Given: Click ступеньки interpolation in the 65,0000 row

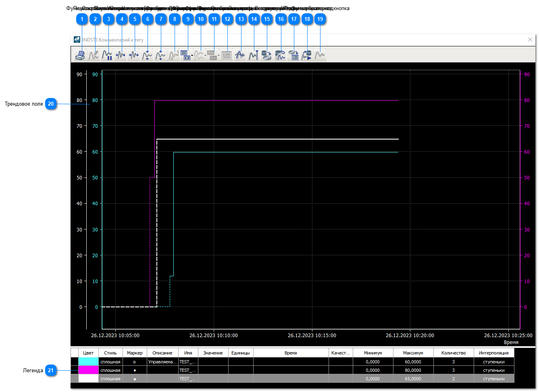Looking at the screenshot, I should [494, 379].
